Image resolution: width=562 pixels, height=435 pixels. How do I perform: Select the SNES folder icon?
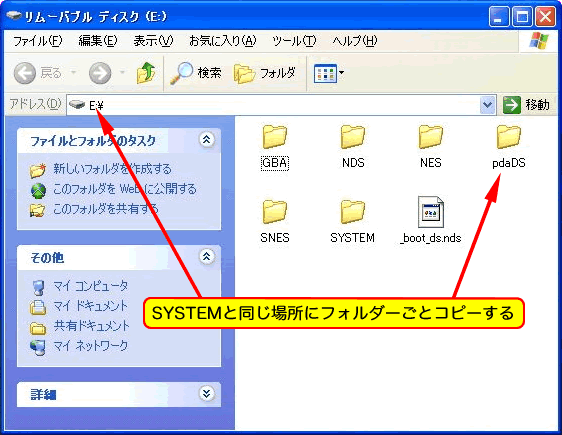click(x=275, y=211)
